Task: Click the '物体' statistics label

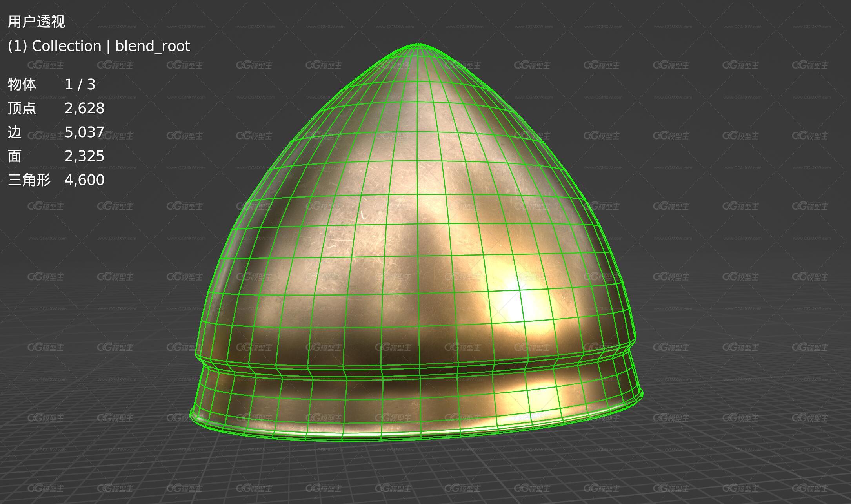Action: (x=22, y=85)
